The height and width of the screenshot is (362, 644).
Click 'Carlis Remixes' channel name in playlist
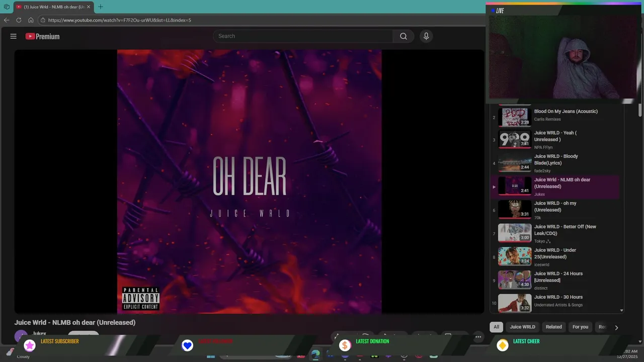pyautogui.click(x=547, y=119)
